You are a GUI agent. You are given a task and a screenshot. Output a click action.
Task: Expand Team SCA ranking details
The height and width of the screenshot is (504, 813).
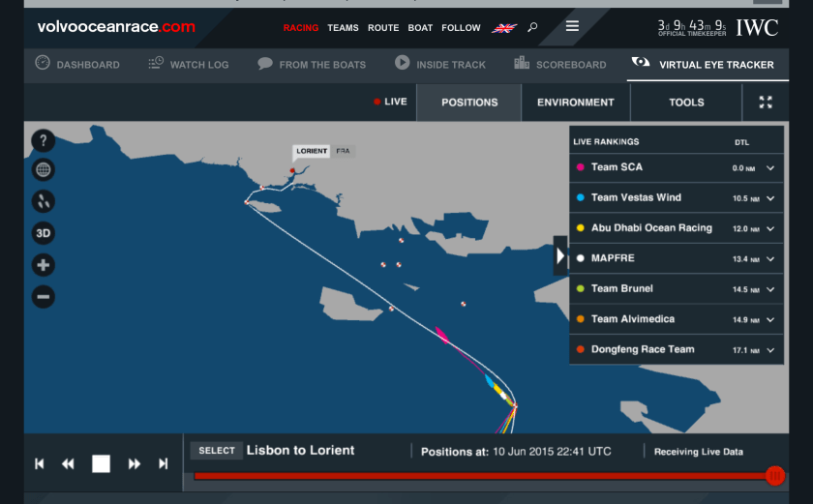point(770,167)
